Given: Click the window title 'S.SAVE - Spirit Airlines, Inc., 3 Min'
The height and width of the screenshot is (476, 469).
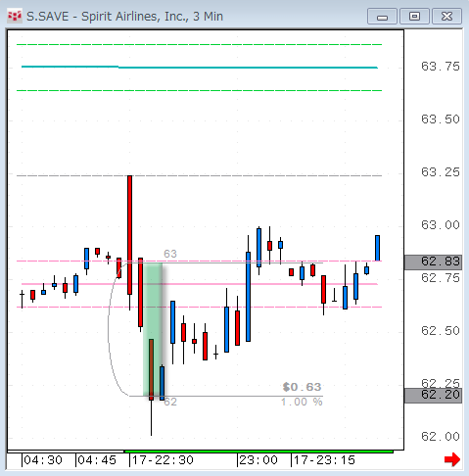Looking at the screenshot, I should [x=124, y=17].
